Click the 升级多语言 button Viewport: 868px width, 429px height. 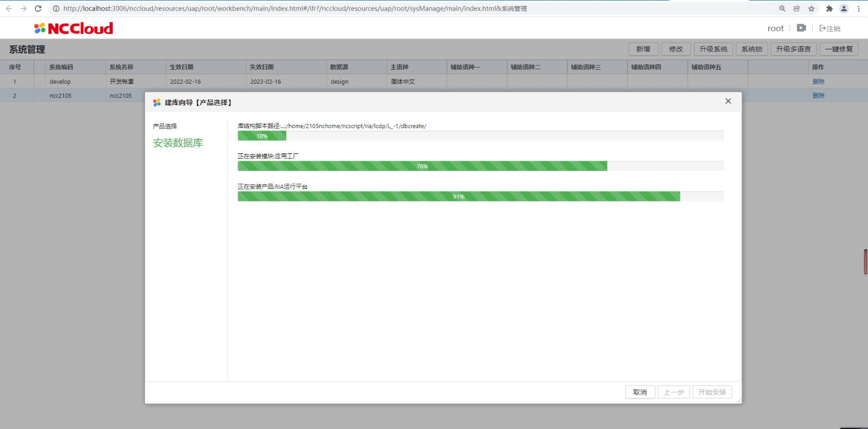coord(793,49)
